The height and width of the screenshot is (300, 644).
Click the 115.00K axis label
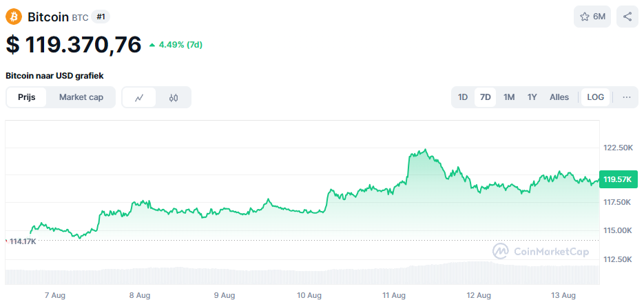coord(617,230)
